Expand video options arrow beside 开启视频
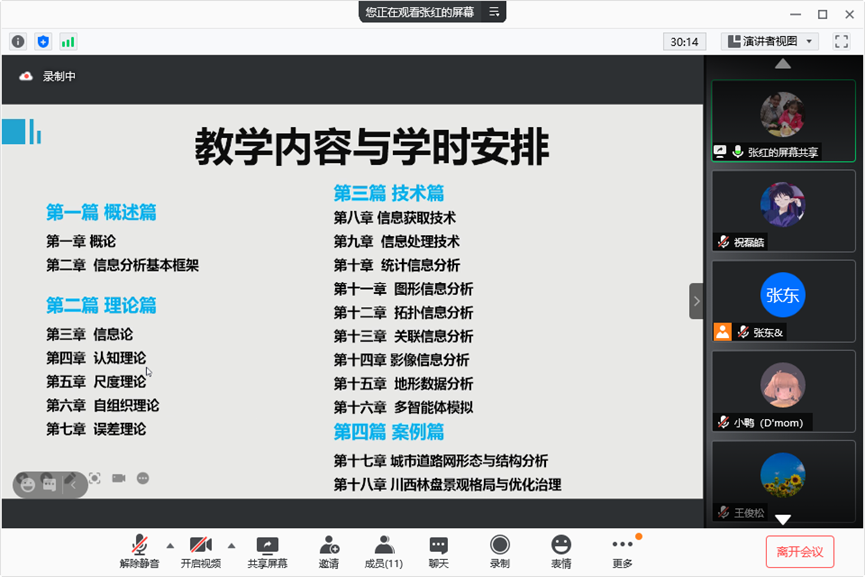The image size is (865, 577). (232, 545)
